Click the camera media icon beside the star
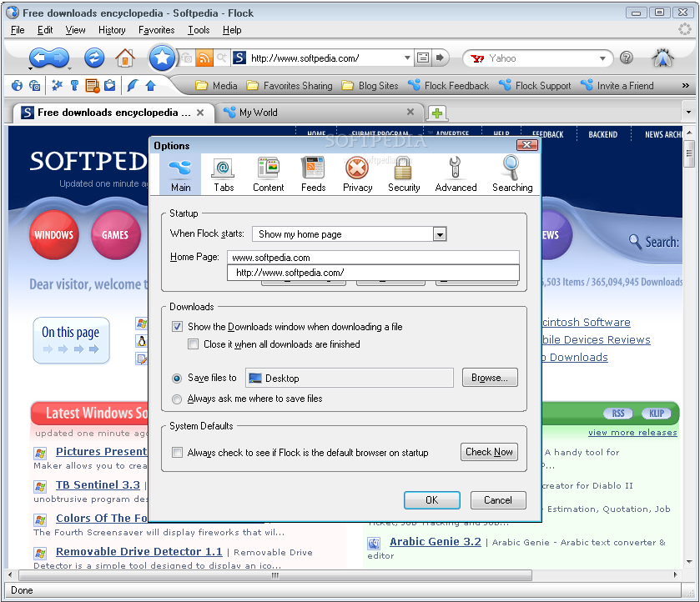 [187, 58]
